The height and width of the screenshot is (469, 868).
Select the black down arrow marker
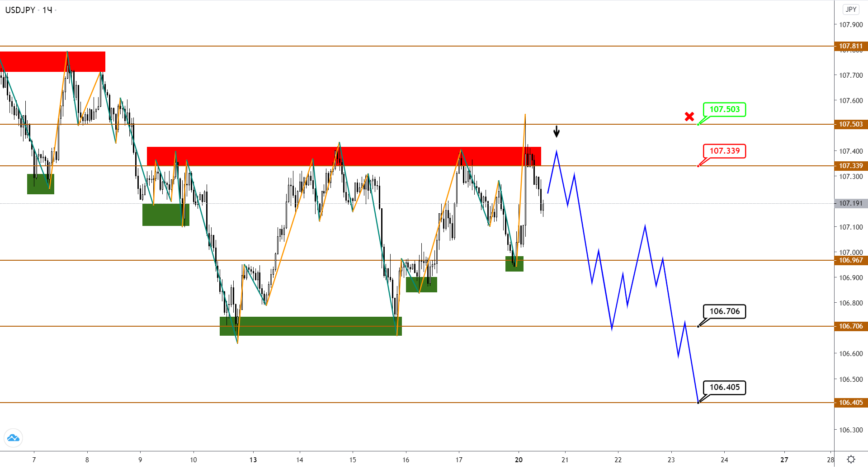(x=557, y=131)
